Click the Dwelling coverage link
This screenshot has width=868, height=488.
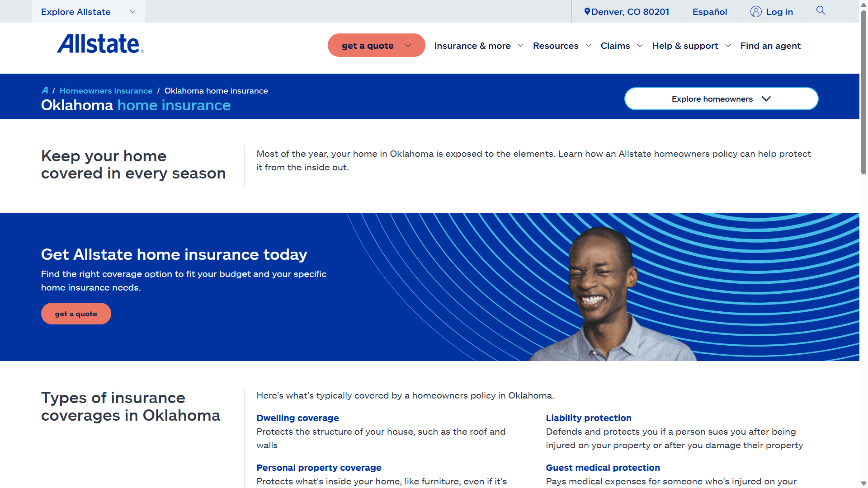click(x=297, y=418)
